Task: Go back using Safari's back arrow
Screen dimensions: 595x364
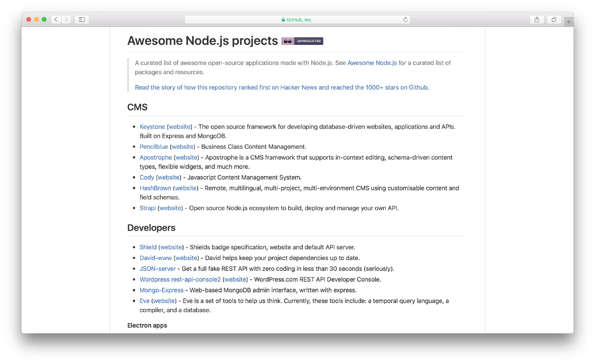Action: click(56, 19)
